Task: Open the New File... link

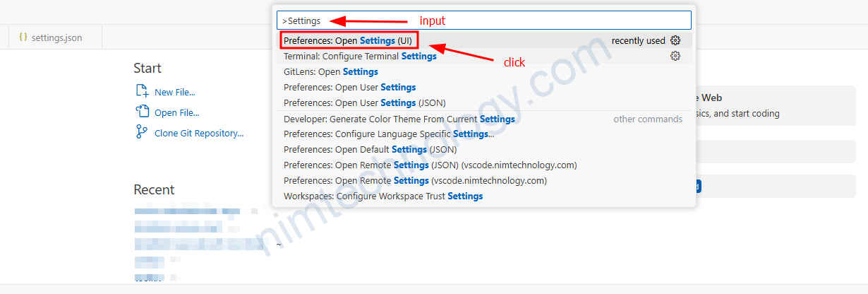Action: click(x=175, y=92)
